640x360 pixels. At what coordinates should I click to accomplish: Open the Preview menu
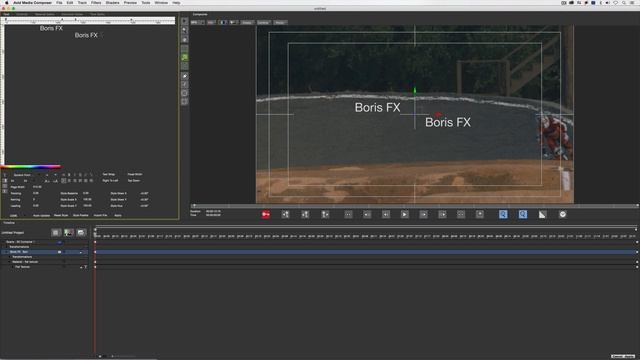[130, 2]
